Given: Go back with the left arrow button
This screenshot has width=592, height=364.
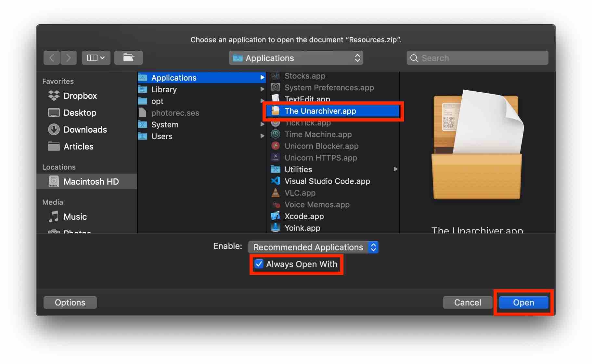Looking at the screenshot, I should (x=52, y=58).
